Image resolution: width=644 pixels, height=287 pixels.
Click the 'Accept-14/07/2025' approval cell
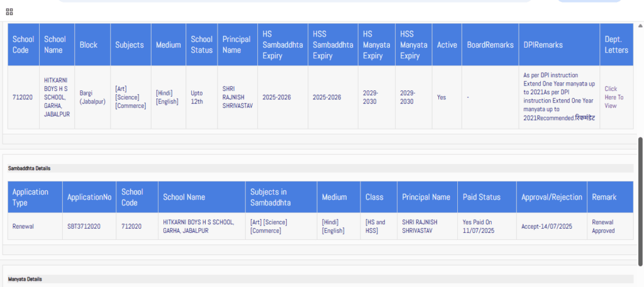click(546, 226)
